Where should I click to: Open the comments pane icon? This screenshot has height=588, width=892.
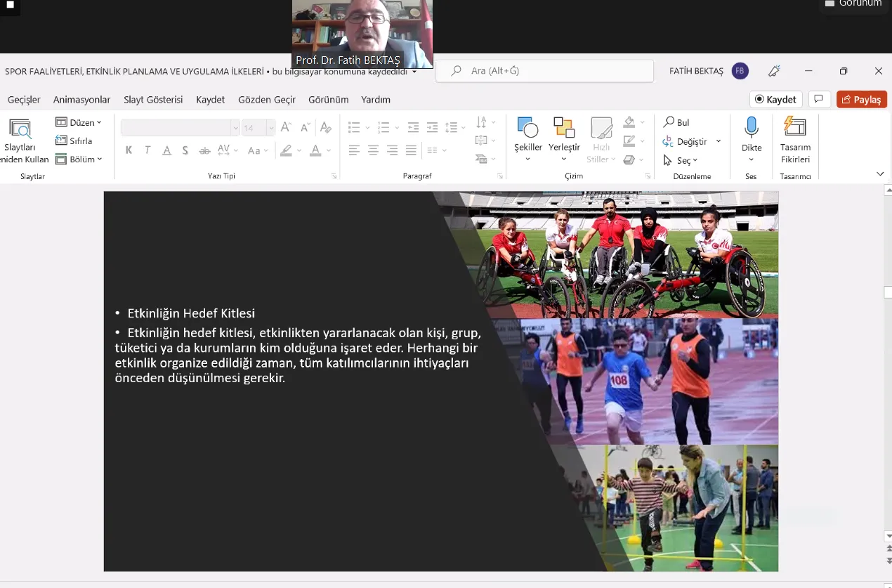(x=819, y=100)
